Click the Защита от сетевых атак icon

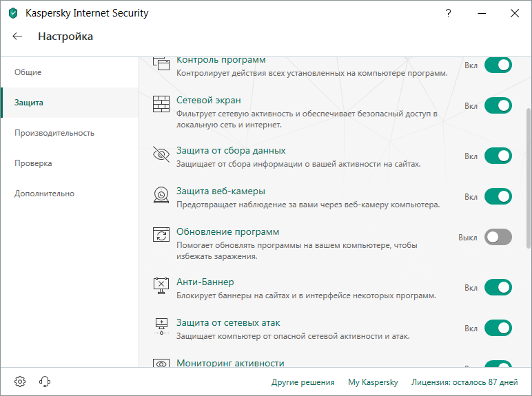(x=161, y=326)
